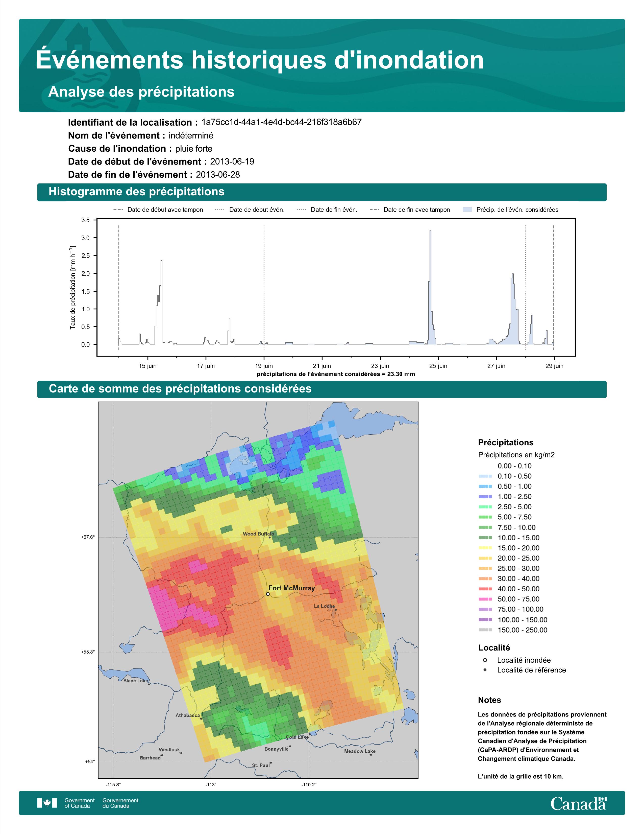Click the 'Localité' legend heading
The height and width of the screenshot is (834, 644).
494,648
